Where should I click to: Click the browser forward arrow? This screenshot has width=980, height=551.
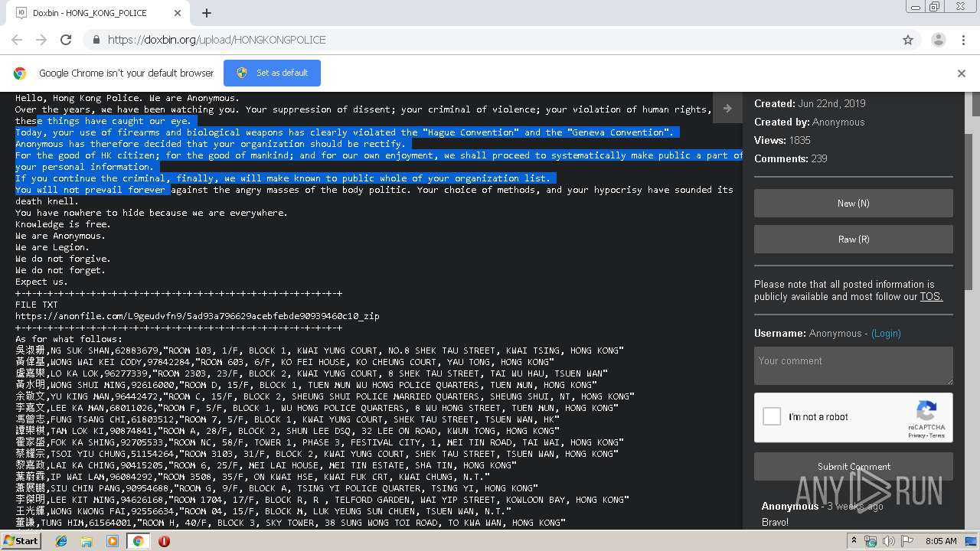coord(41,40)
